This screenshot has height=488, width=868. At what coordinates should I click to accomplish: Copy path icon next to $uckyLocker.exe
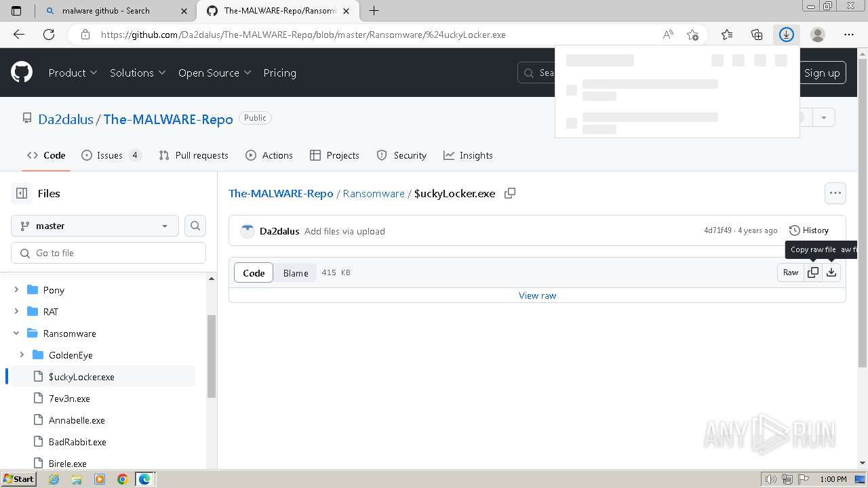[x=510, y=193]
